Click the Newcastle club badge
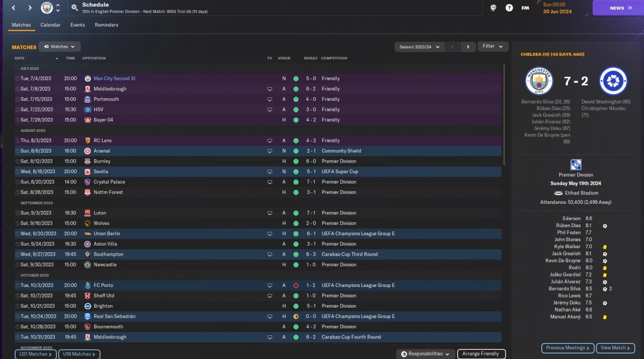 (x=88, y=265)
